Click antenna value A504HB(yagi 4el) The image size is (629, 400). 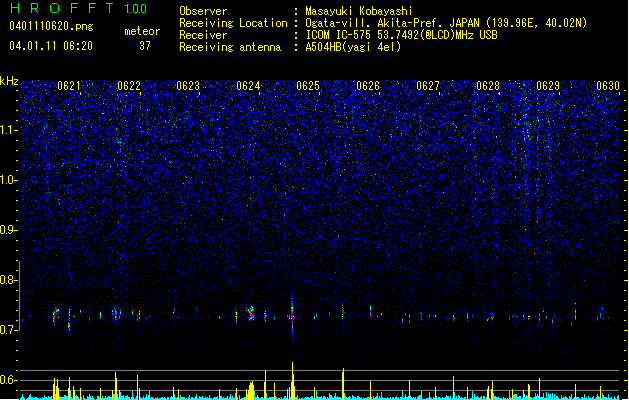pyautogui.click(x=353, y=47)
